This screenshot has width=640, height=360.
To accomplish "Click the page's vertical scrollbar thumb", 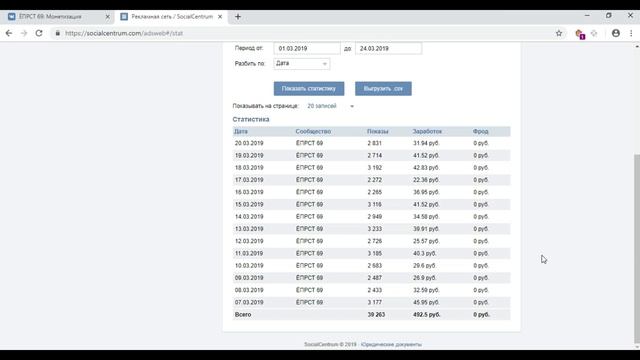I will coord(637,249).
